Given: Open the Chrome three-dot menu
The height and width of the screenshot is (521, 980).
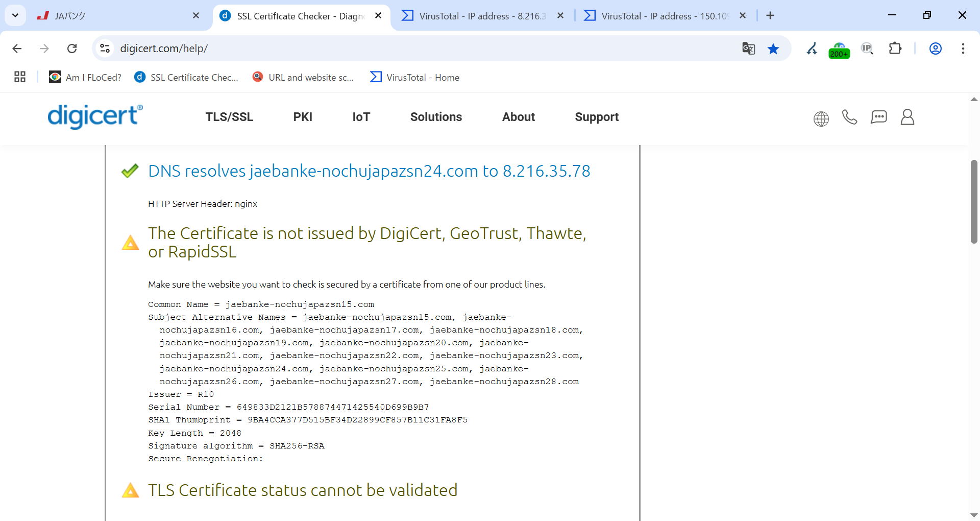Looking at the screenshot, I should pyautogui.click(x=963, y=49).
